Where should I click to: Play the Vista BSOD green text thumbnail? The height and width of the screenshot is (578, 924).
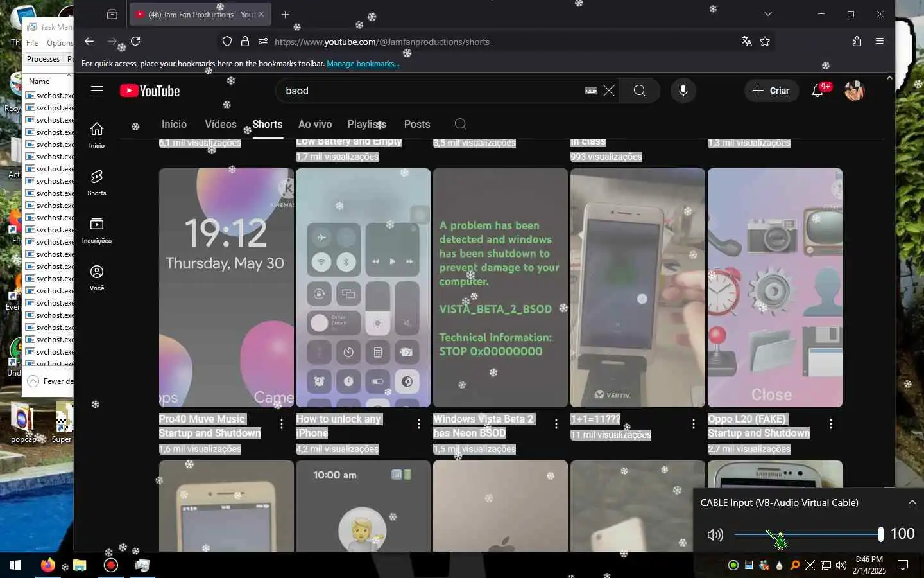coord(501,287)
